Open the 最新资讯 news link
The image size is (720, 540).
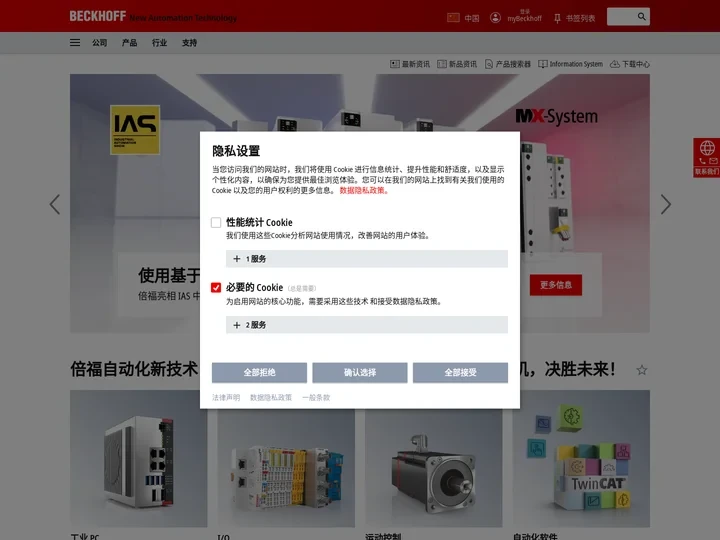click(410, 64)
